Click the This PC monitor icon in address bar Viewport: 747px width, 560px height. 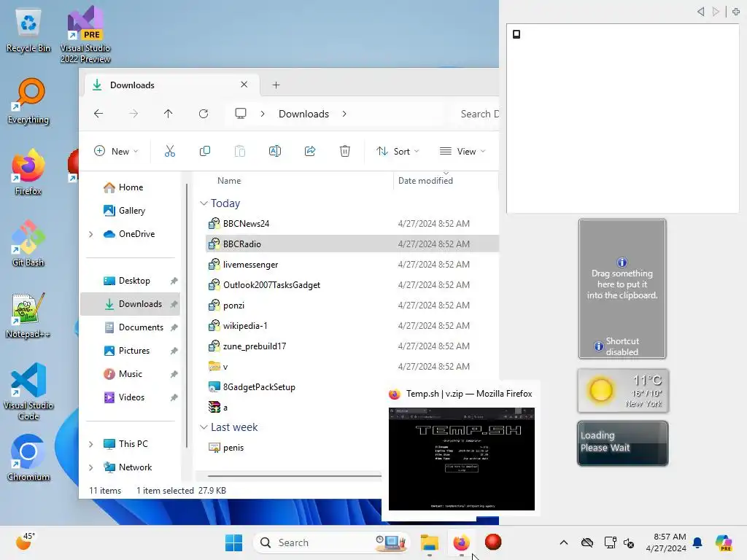coord(241,114)
